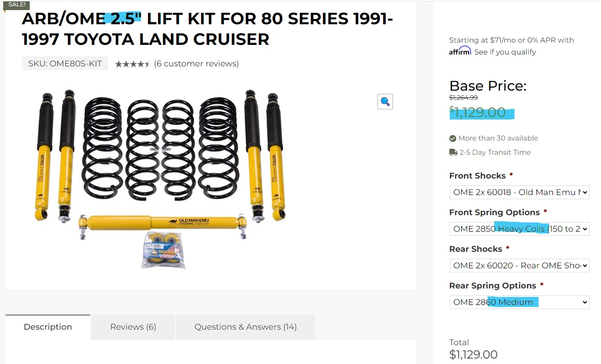Image resolution: width=601 pixels, height=364 pixels.
Task: Click the crossed-out $1,264.99 original price
Action: coord(464,98)
